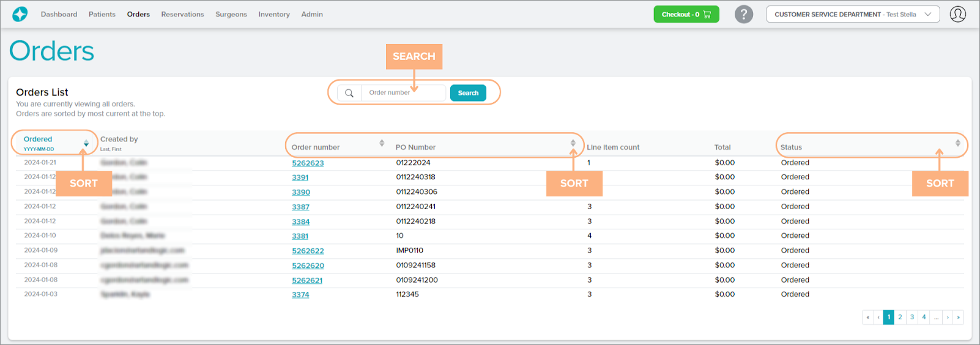Sort by PO Number column arrows

(573, 143)
